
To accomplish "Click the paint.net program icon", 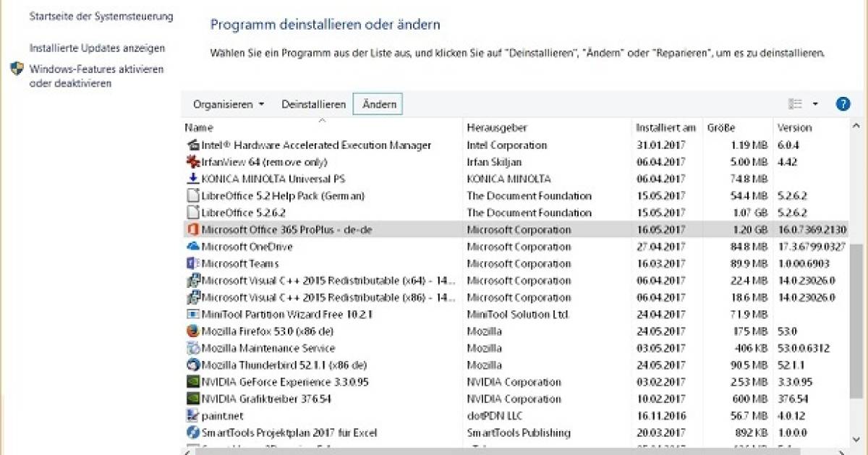I will [192, 416].
